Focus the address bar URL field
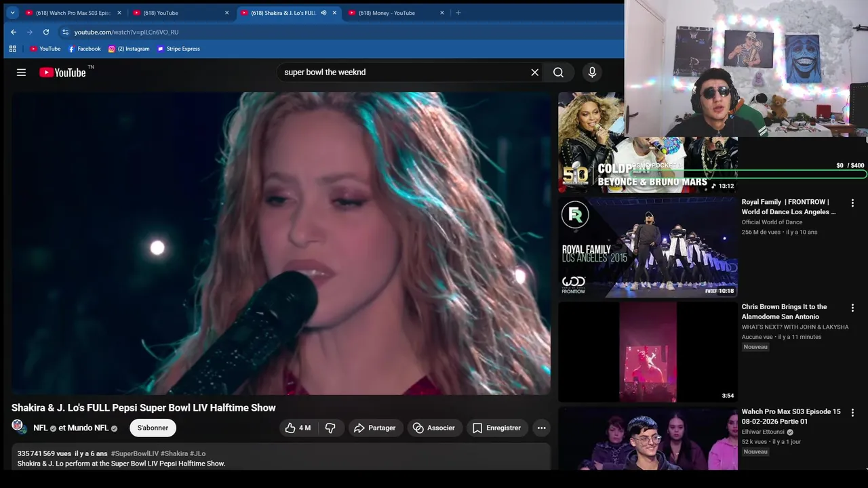This screenshot has height=488, width=868. 339,32
